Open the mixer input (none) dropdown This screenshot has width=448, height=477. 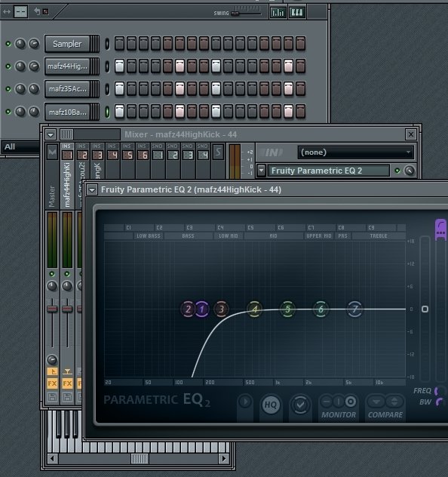355,152
